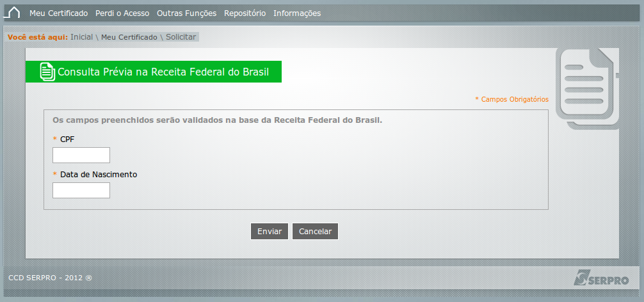Viewport: 644px width, 302px height.
Task: Open the Outras Funções menu
Action: pos(186,13)
